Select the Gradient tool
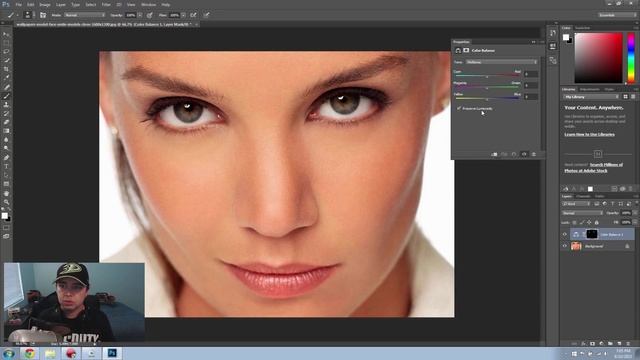 point(6,131)
